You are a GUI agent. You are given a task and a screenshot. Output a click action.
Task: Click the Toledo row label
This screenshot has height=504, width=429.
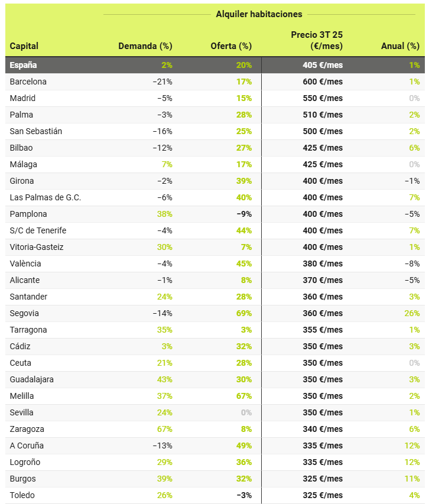point(22,495)
